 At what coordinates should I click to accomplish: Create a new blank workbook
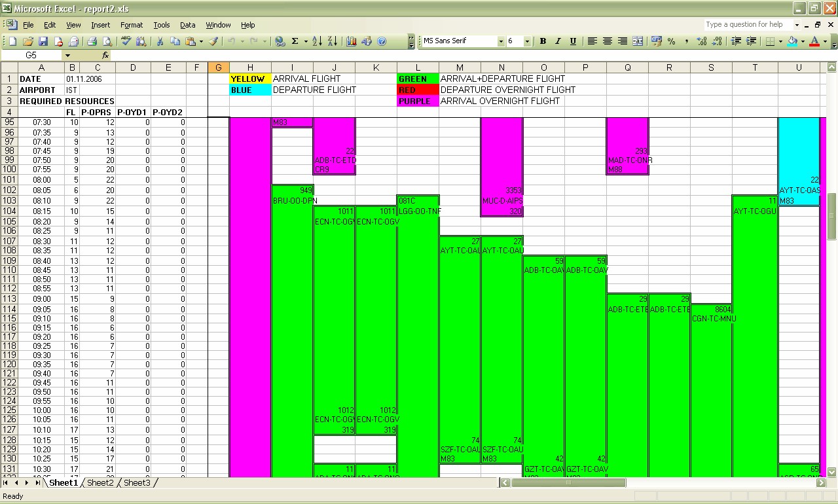coord(12,41)
